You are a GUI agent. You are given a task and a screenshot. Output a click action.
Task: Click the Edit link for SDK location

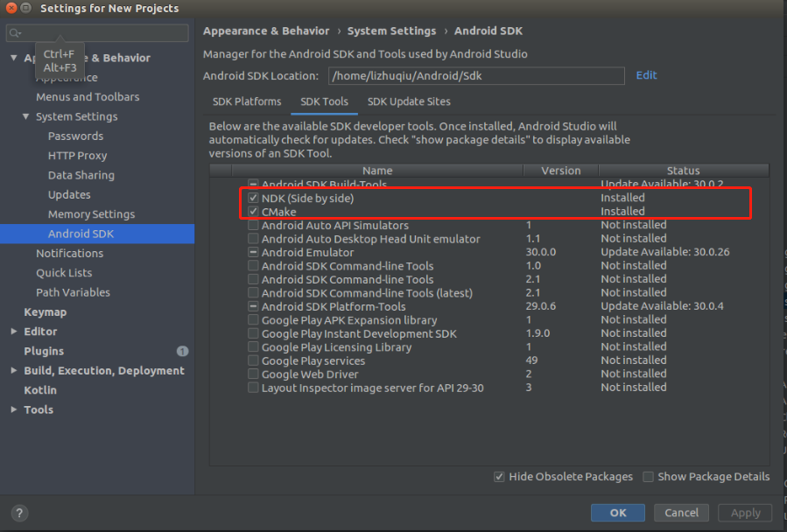click(x=646, y=75)
